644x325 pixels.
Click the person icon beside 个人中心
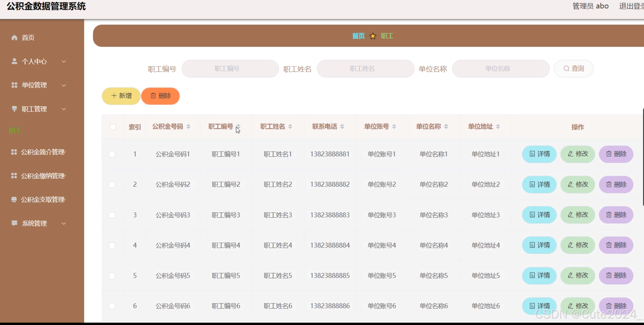pos(14,61)
